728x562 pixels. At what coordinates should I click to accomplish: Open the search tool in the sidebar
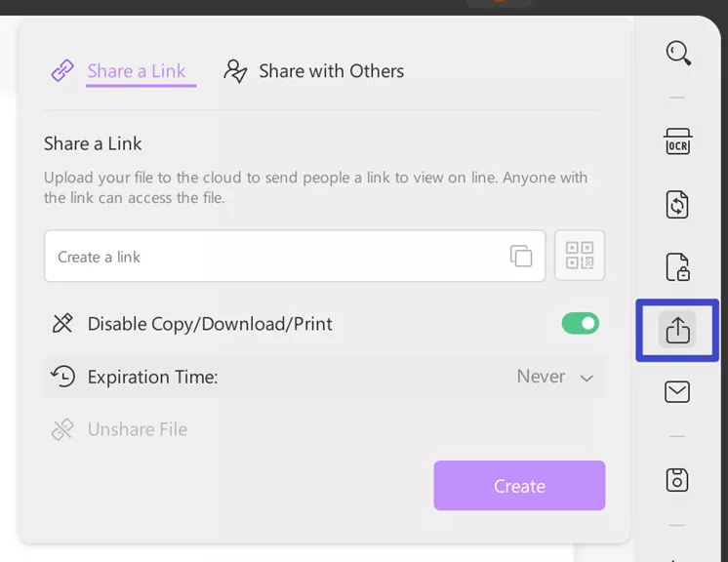click(677, 52)
